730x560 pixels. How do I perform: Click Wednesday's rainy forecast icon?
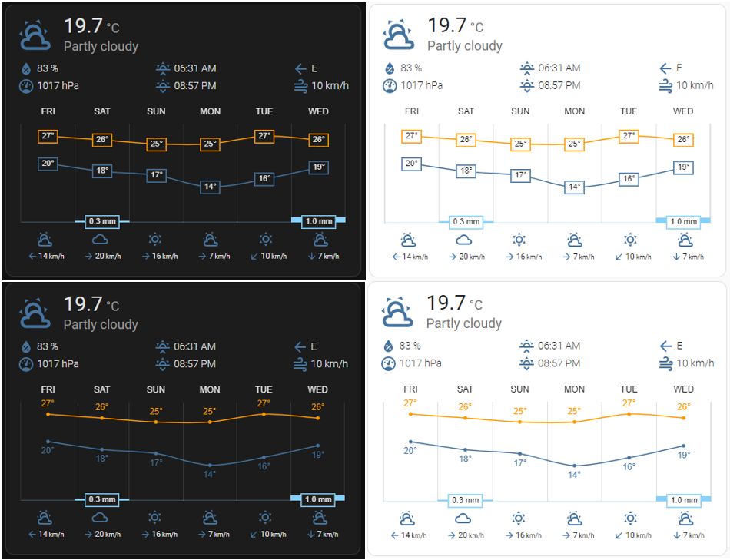[318, 238]
